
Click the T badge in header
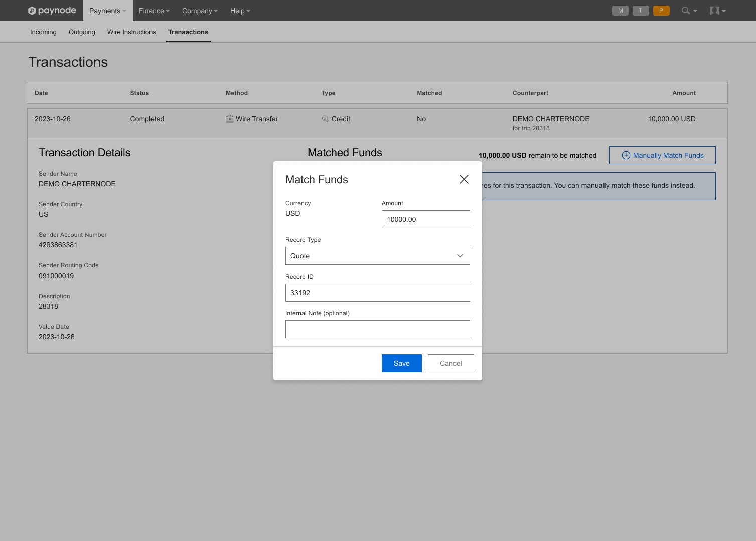641,11
